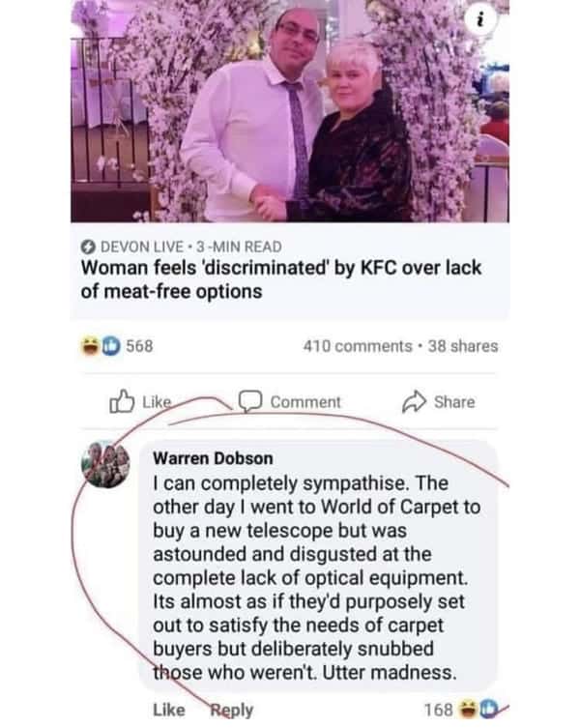Image resolution: width=580 pixels, height=728 pixels.
Task: Open the 410 comments link
Action: click(x=358, y=346)
